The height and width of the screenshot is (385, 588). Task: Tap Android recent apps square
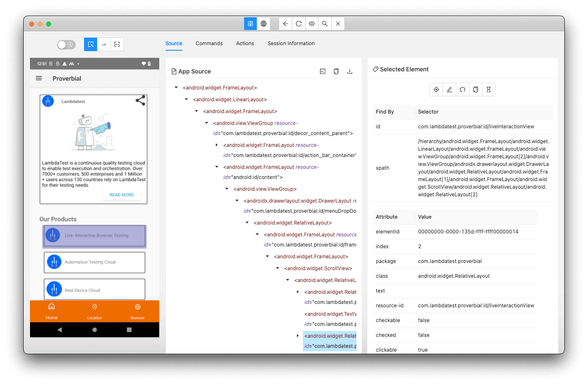pyautogui.click(x=129, y=330)
